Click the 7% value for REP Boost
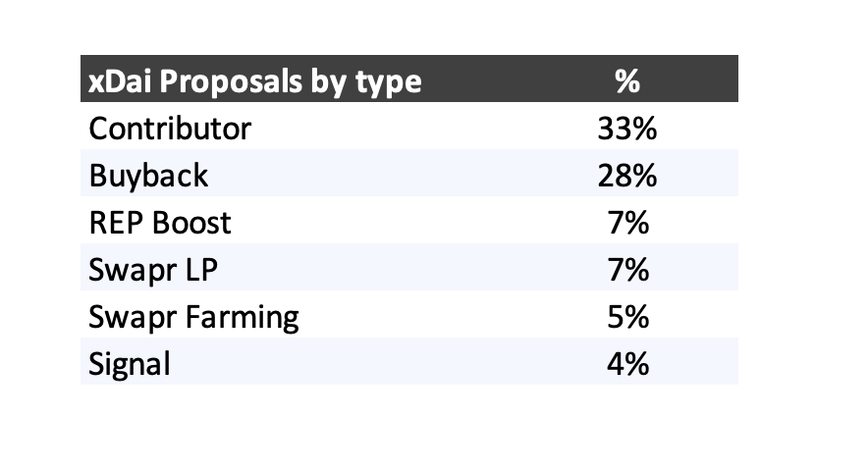 626,223
